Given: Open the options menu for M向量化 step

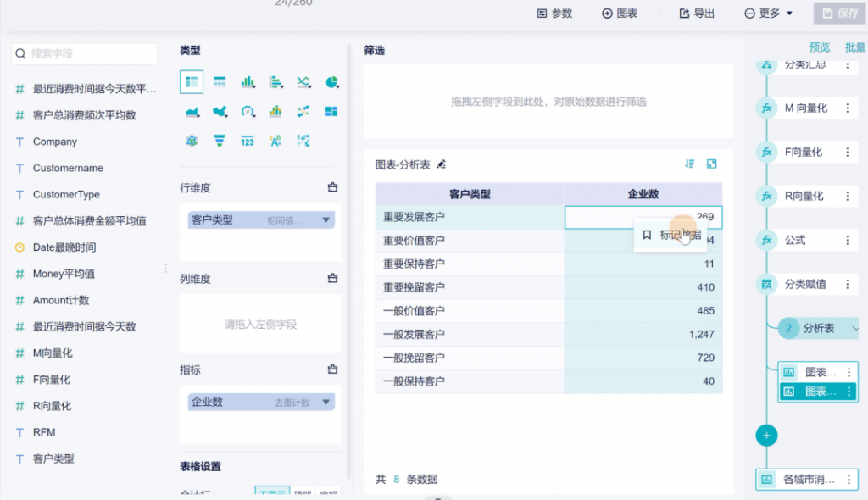Looking at the screenshot, I should click(847, 108).
